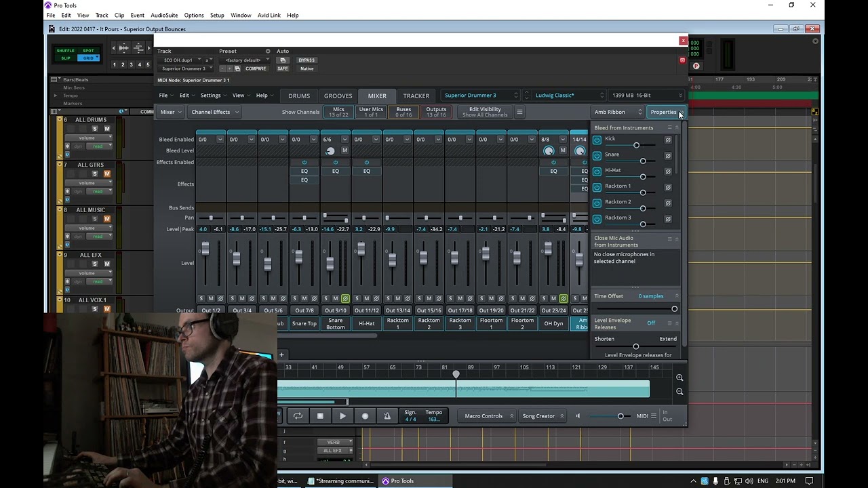Select the Spot edit mode in Pro Tools

point(88,51)
